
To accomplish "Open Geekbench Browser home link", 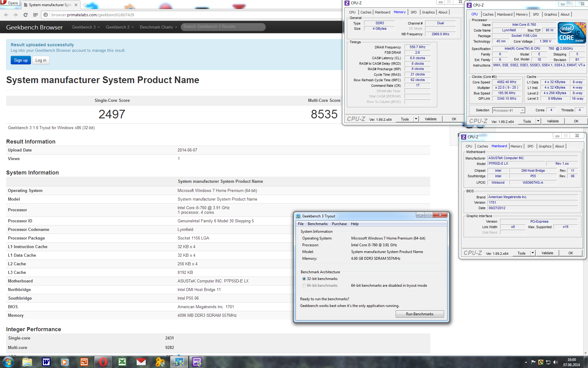I will point(34,27).
